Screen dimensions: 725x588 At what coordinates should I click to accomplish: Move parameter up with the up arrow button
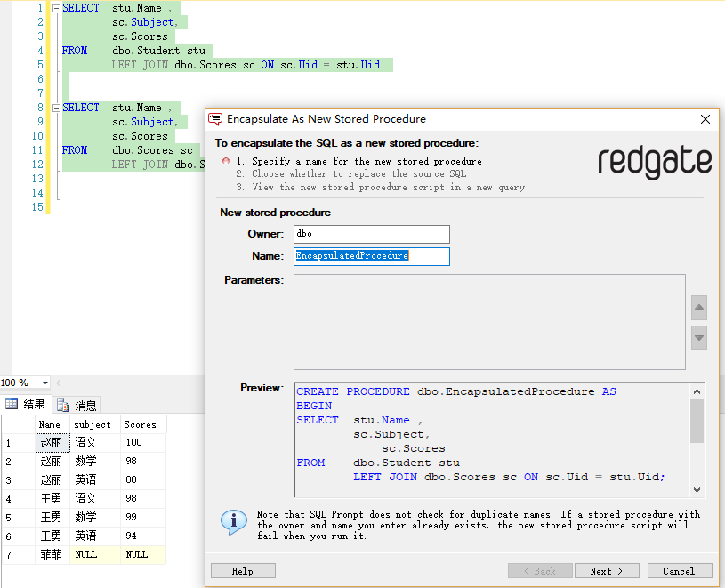[x=698, y=308]
